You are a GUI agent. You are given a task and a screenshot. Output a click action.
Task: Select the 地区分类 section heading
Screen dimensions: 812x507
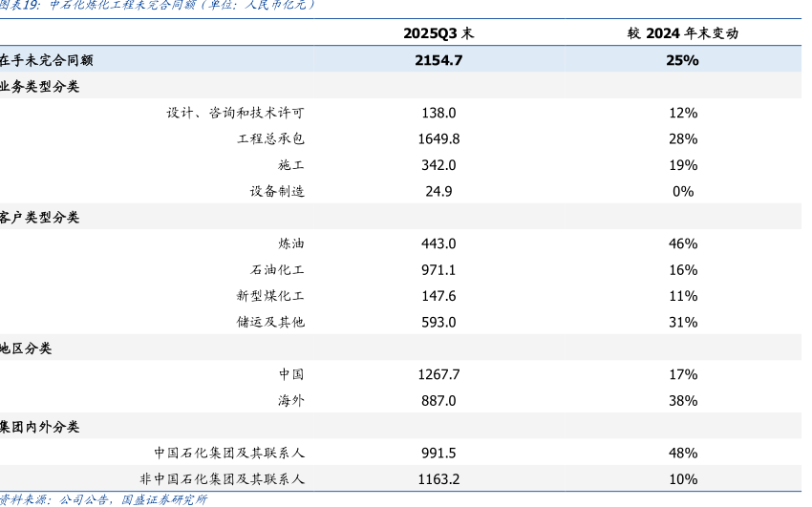pos(27,349)
